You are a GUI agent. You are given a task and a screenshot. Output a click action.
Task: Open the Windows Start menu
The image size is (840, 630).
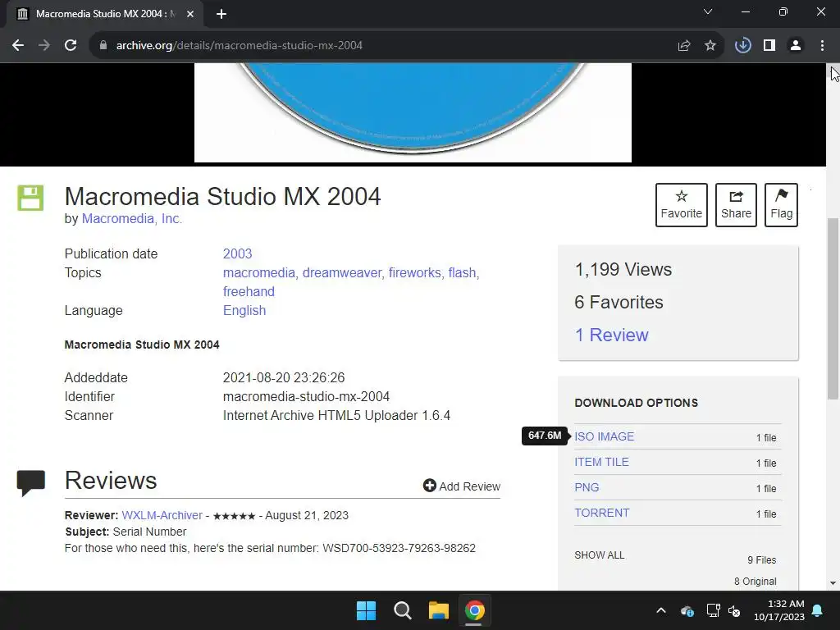[367, 610]
